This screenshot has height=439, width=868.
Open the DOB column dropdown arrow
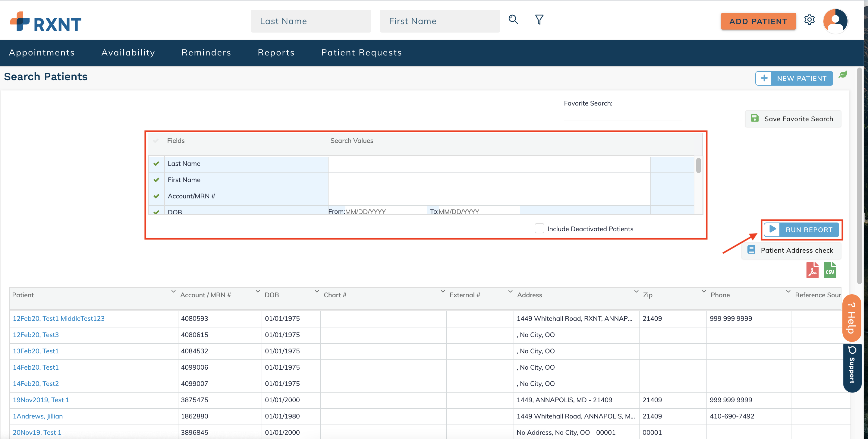coord(317,291)
